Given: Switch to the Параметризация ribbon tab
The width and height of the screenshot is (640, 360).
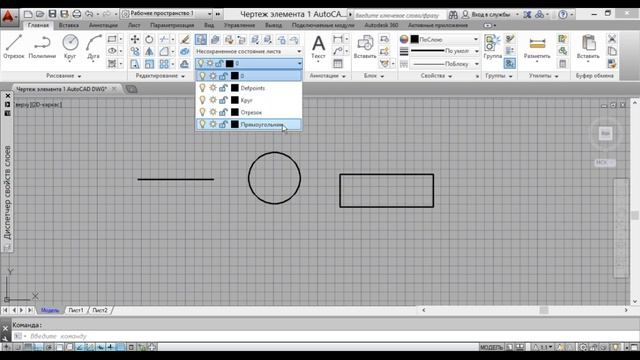Looking at the screenshot, I should coord(172,25).
